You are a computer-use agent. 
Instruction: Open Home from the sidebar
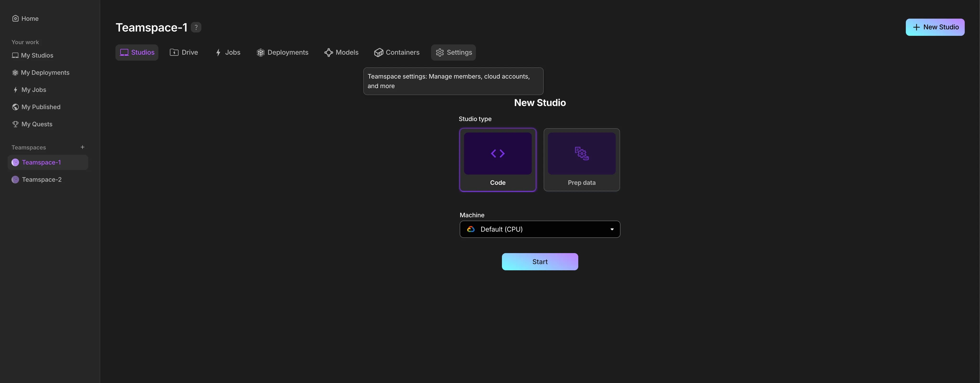coord(26,18)
